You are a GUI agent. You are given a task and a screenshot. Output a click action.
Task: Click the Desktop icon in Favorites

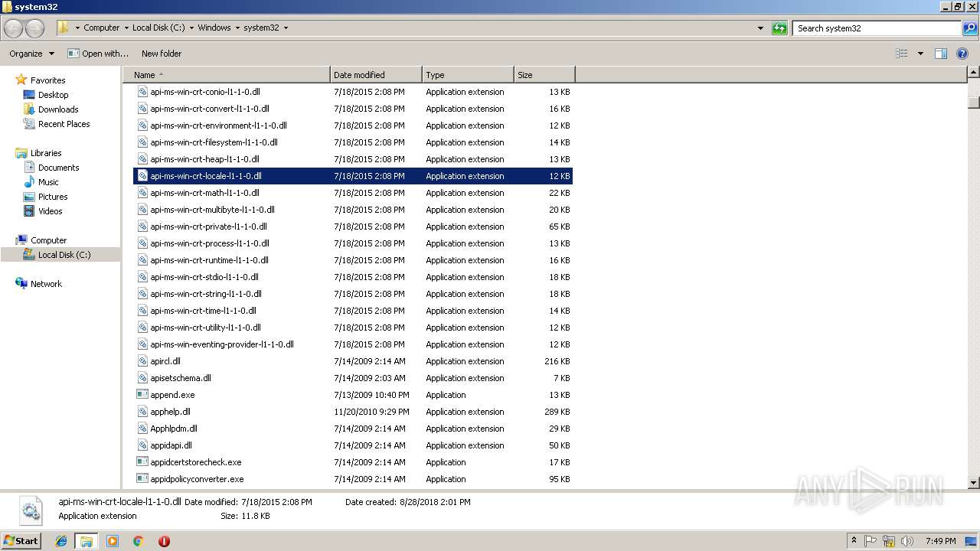point(29,95)
